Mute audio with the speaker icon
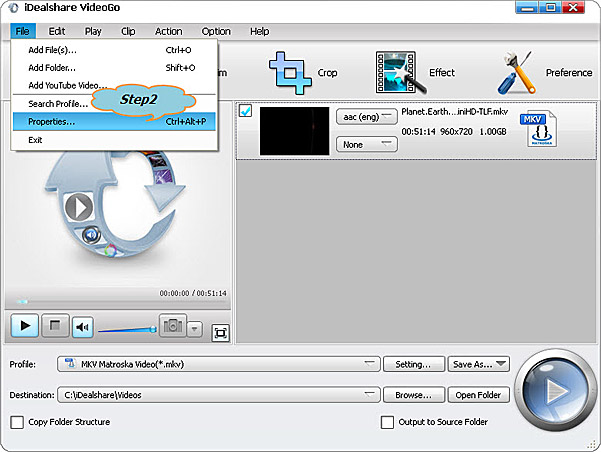The height and width of the screenshot is (452, 601). pos(82,327)
